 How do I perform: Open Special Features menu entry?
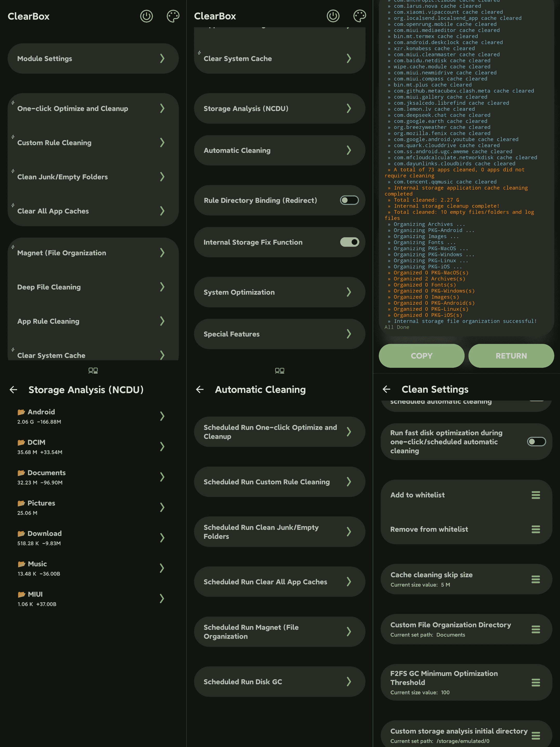(x=279, y=334)
